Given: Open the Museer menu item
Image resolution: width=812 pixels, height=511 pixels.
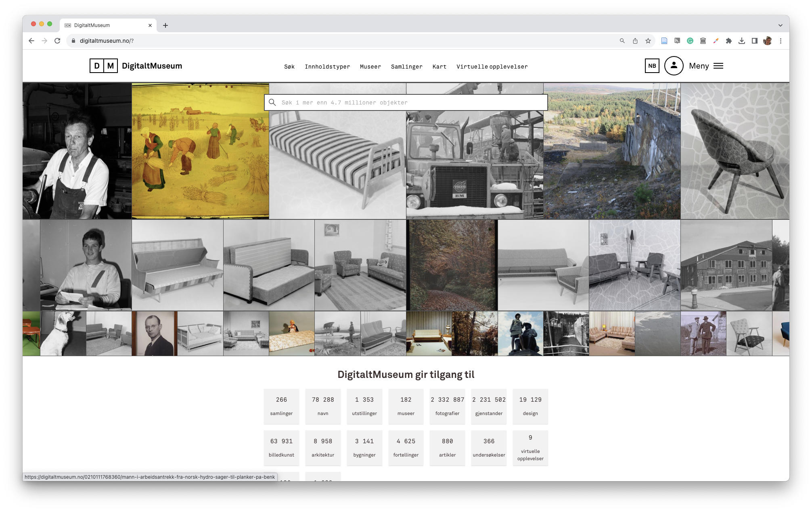Looking at the screenshot, I should (370, 67).
